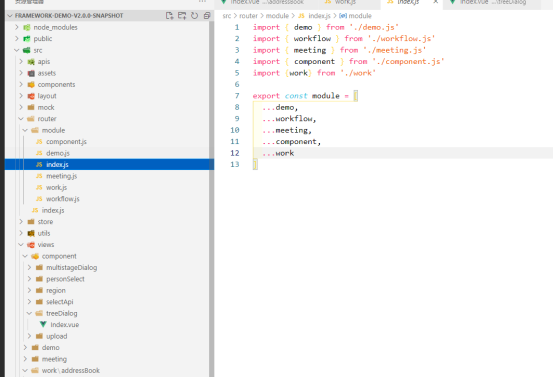Collapse the src folder chevron
The height and width of the screenshot is (377, 553).
coord(17,50)
